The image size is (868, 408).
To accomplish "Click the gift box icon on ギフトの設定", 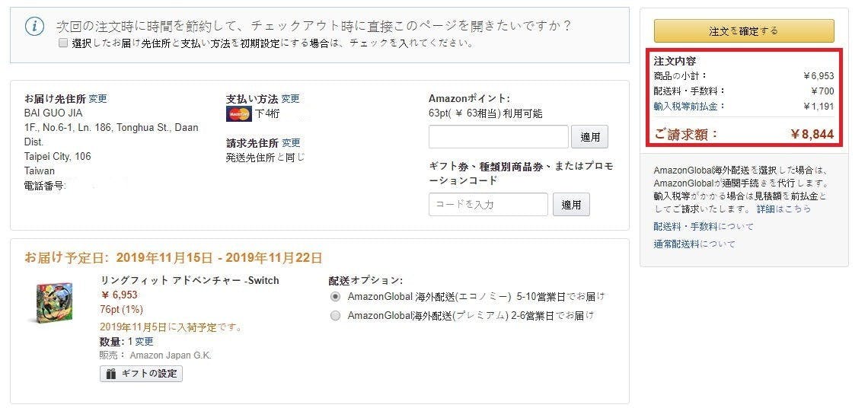I will 111,374.
